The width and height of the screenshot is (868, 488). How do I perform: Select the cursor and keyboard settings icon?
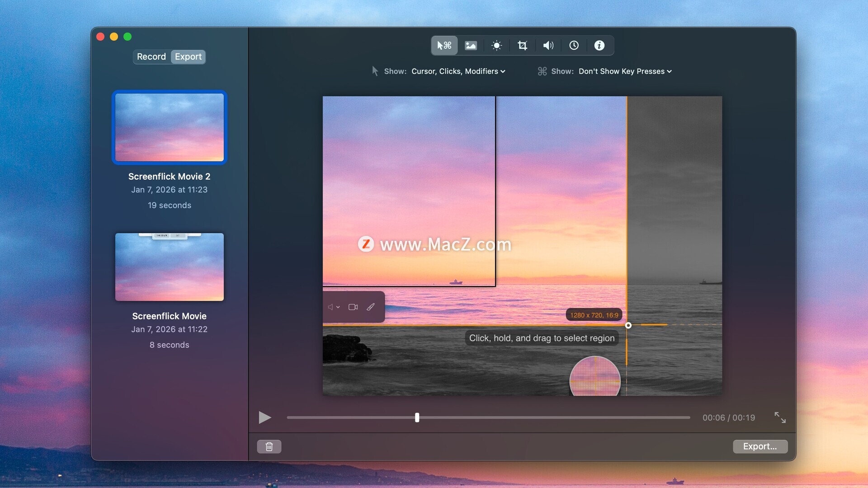[444, 45]
